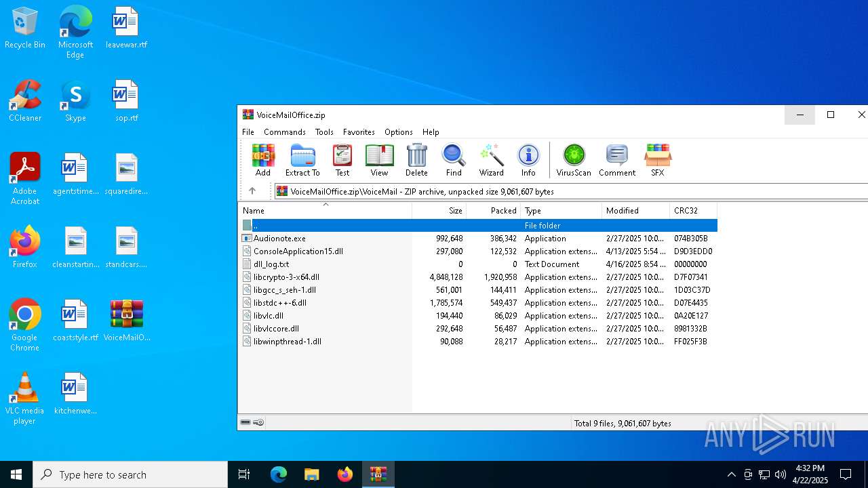Click the Add toolbar icon in WinRAR

(x=263, y=160)
